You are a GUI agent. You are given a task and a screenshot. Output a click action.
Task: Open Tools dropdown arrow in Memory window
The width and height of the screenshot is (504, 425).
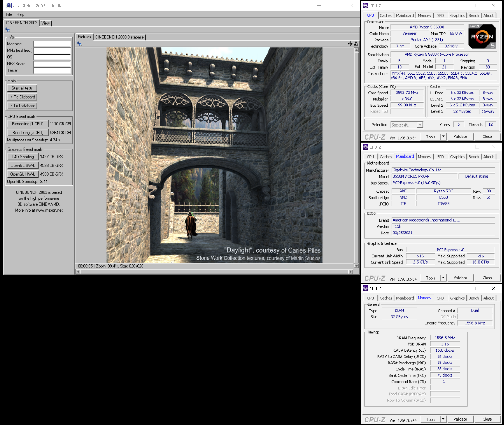tap(443, 419)
